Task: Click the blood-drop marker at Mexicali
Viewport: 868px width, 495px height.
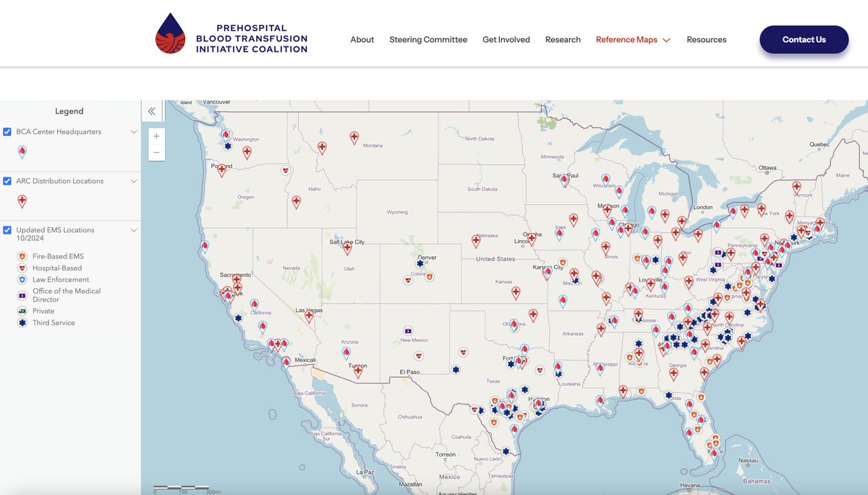Action: tap(286, 362)
